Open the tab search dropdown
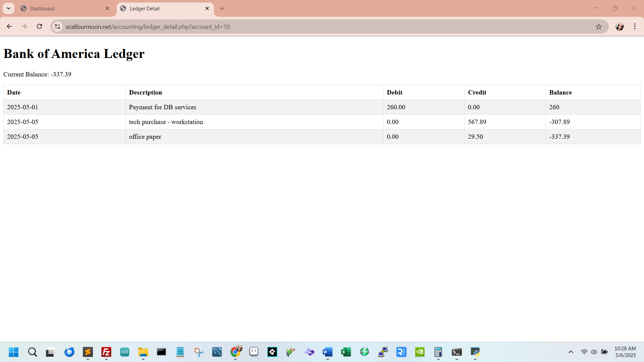This screenshot has width=644, height=362. click(9, 8)
